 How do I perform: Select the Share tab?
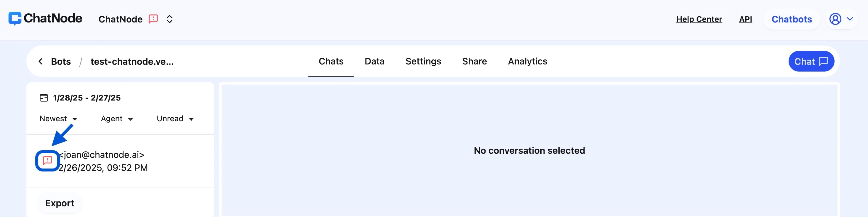click(x=474, y=61)
